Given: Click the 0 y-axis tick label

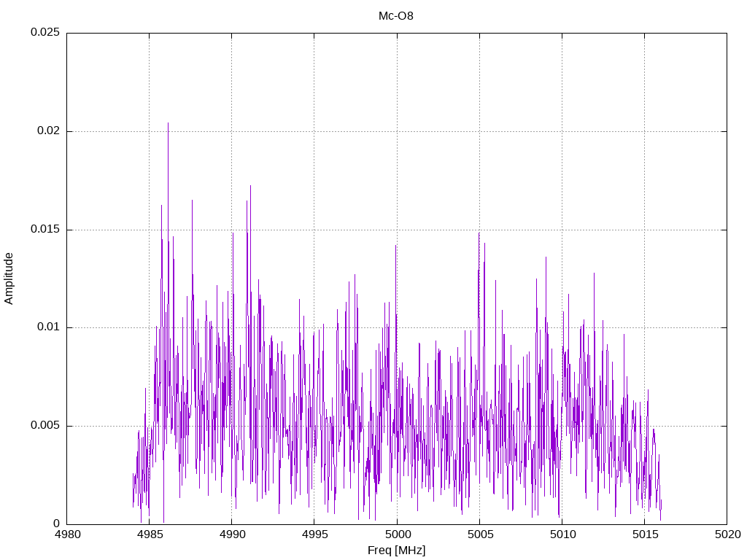Looking at the screenshot, I should [57, 524].
